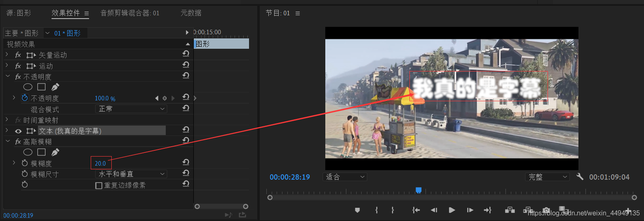Create ellipse mask under 高斯模糊
The height and width of the screenshot is (221, 644).
pos(28,152)
